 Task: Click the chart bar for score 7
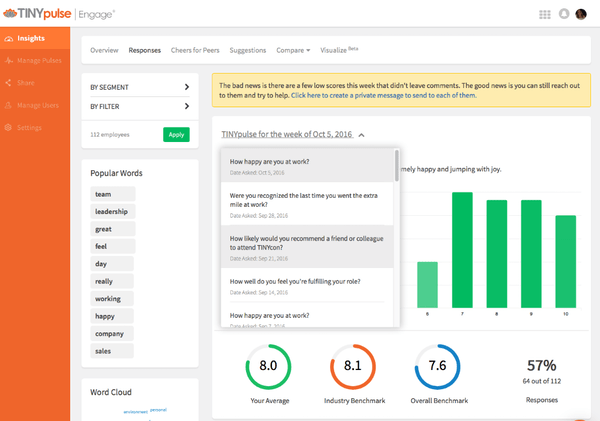pos(462,250)
